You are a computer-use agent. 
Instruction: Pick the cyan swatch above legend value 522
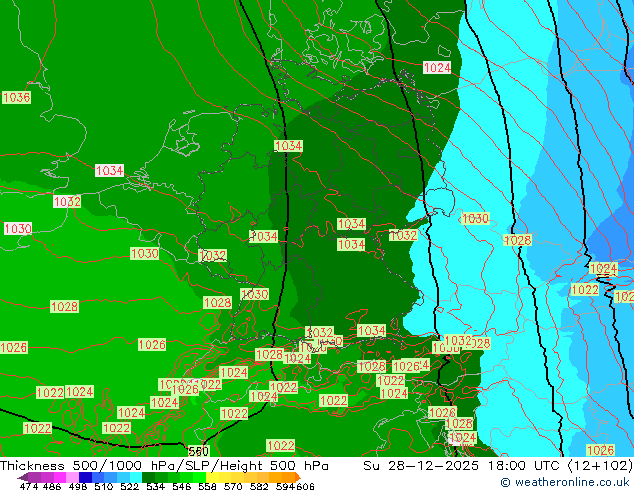click(x=136, y=477)
